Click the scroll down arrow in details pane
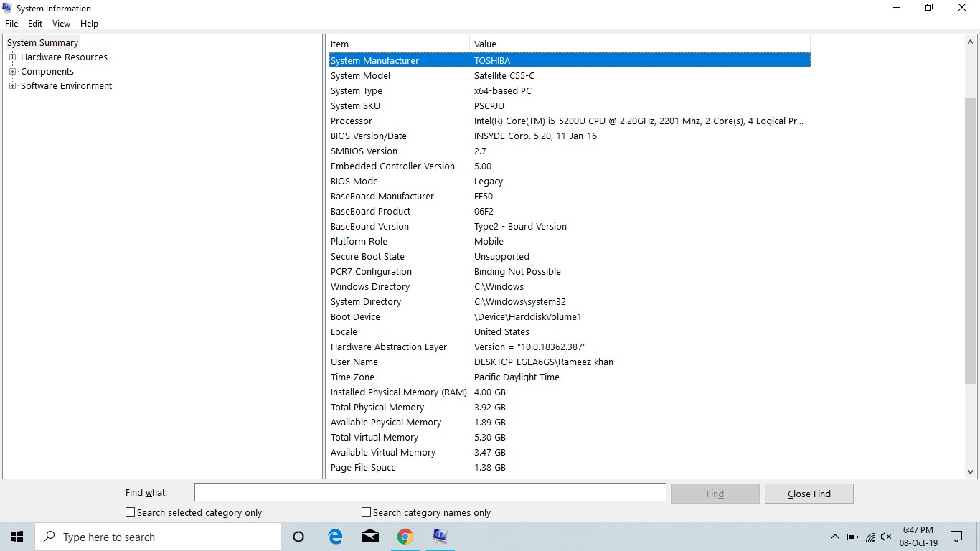980x551 pixels. 971,472
